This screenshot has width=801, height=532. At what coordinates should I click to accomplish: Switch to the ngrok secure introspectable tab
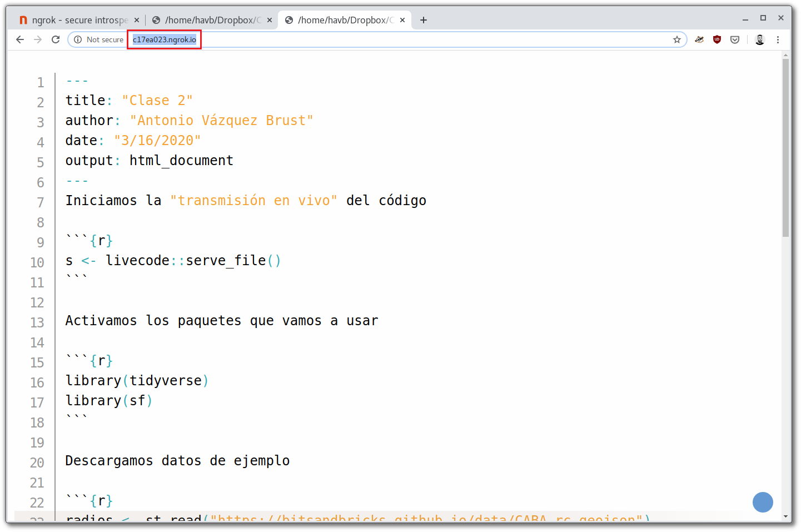(79, 20)
